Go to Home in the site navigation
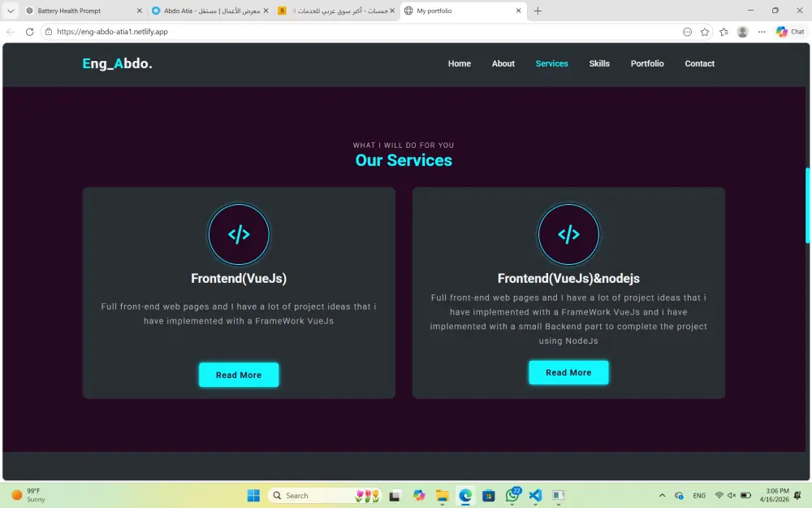Viewport: 812px width, 508px height. [x=460, y=63]
